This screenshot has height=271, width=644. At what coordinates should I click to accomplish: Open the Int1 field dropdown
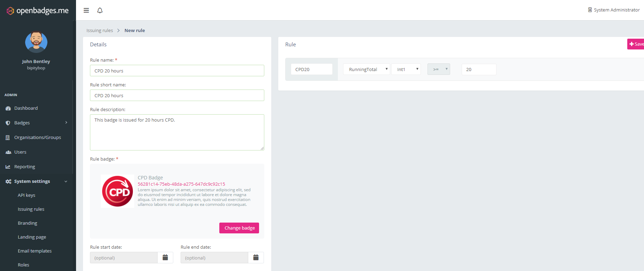pyautogui.click(x=406, y=69)
